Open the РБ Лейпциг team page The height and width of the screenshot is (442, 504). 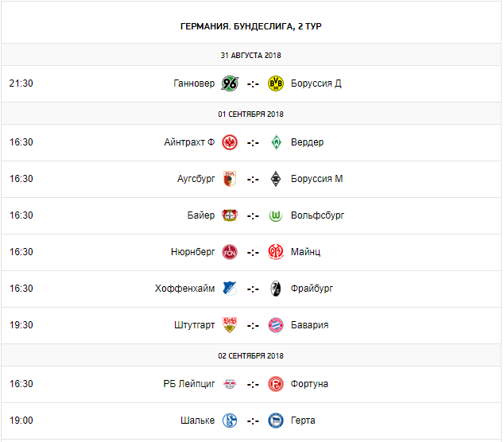coord(189,384)
